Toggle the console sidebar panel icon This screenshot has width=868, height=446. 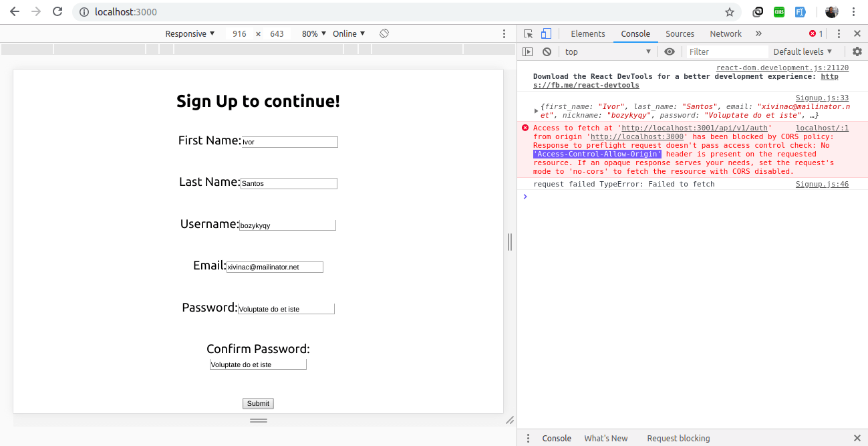(528, 51)
